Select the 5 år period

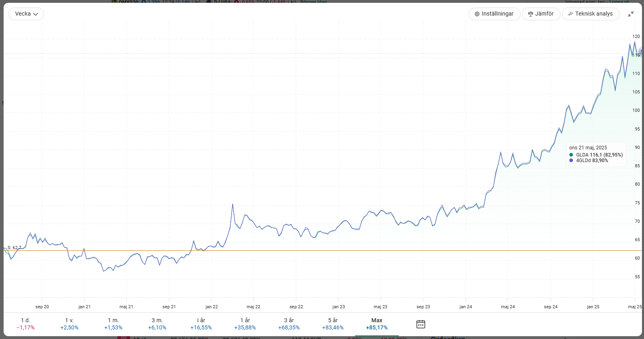(333, 324)
